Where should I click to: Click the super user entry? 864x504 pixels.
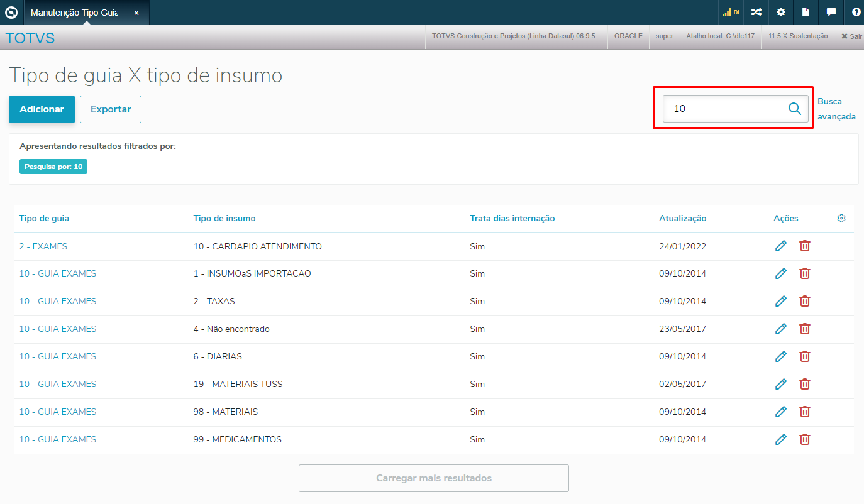click(665, 36)
